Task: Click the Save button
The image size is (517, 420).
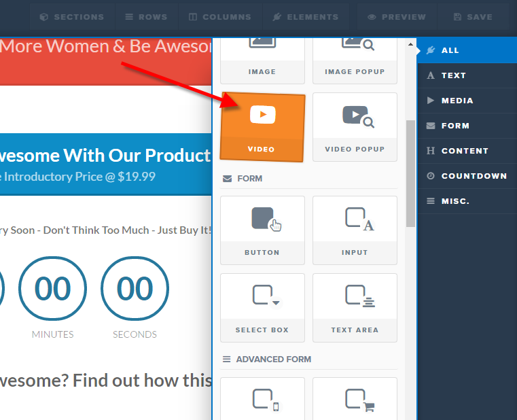Action: pos(473,17)
